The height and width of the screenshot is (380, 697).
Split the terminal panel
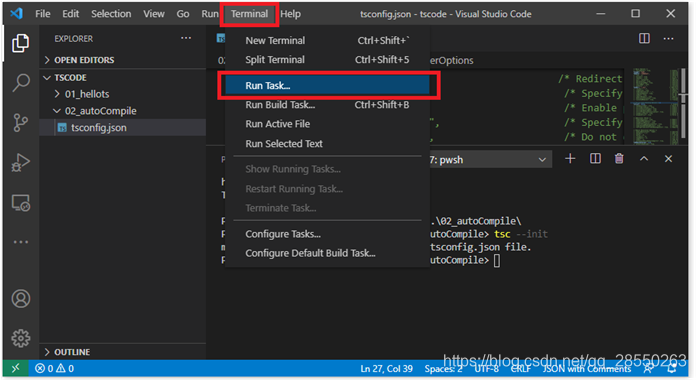595,159
